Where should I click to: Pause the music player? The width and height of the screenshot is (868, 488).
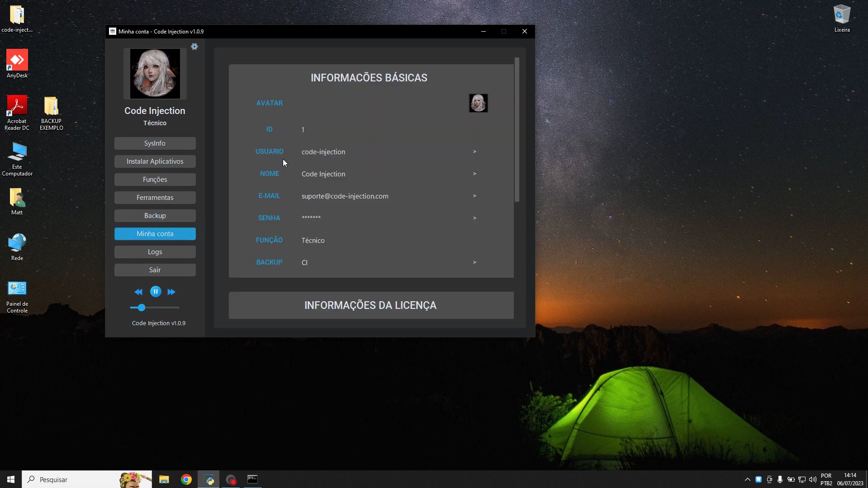(156, 292)
